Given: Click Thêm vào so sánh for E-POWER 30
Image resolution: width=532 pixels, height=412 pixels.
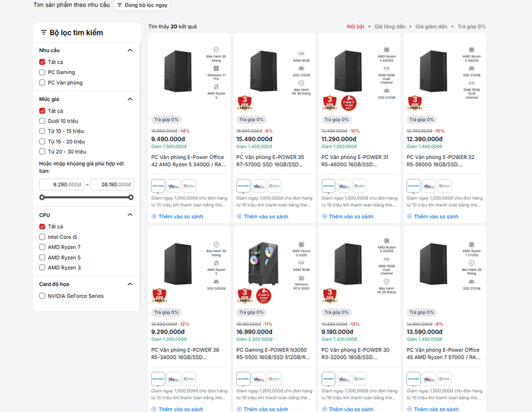Looking at the screenshot, I should click(347, 409).
